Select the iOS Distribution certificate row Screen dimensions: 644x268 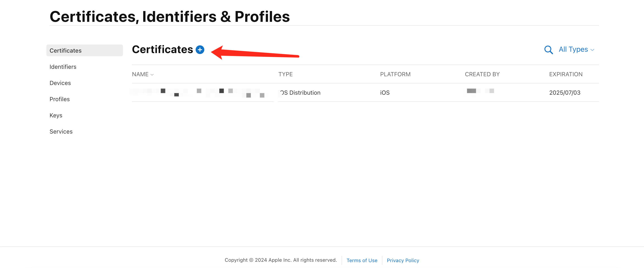pos(365,93)
